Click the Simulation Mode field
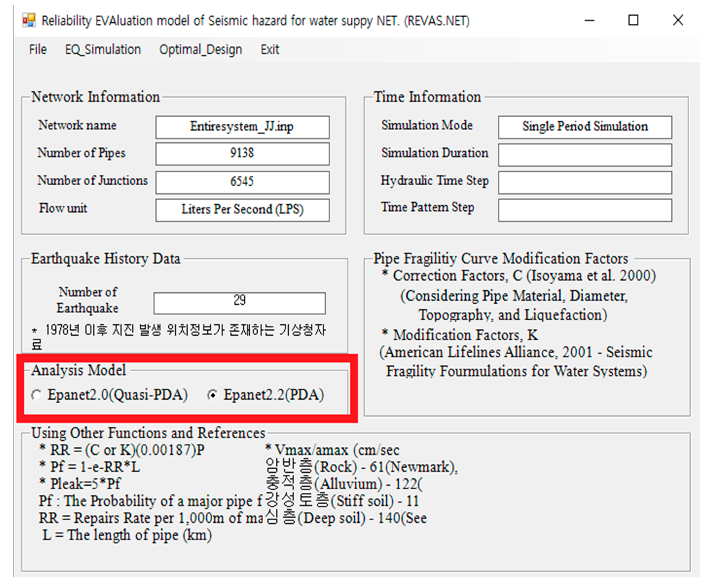Image resolution: width=710 pixels, height=588 pixels. pyautogui.click(x=585, y=127)
